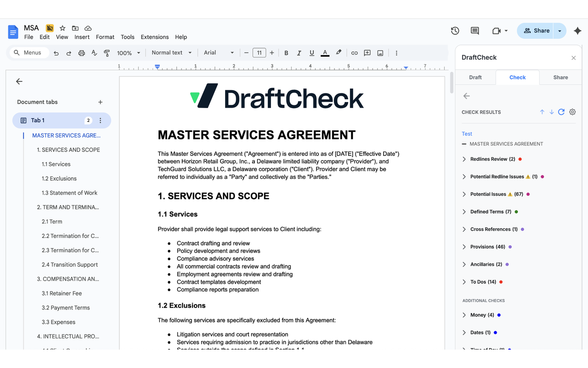Toggle italic formatting
This screenshot has width=588, height=368.
[299, 53]
